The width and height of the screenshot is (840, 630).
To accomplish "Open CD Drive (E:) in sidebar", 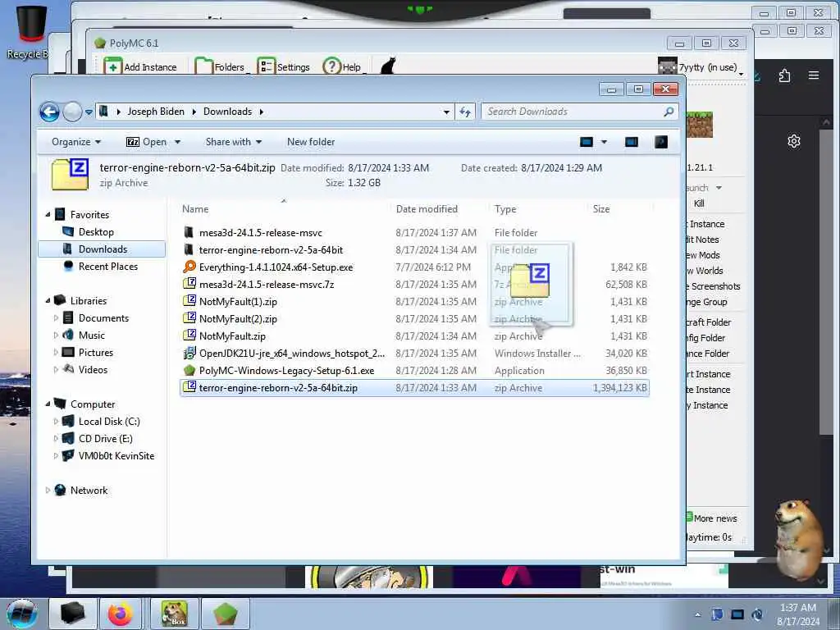I will point(105,439).
